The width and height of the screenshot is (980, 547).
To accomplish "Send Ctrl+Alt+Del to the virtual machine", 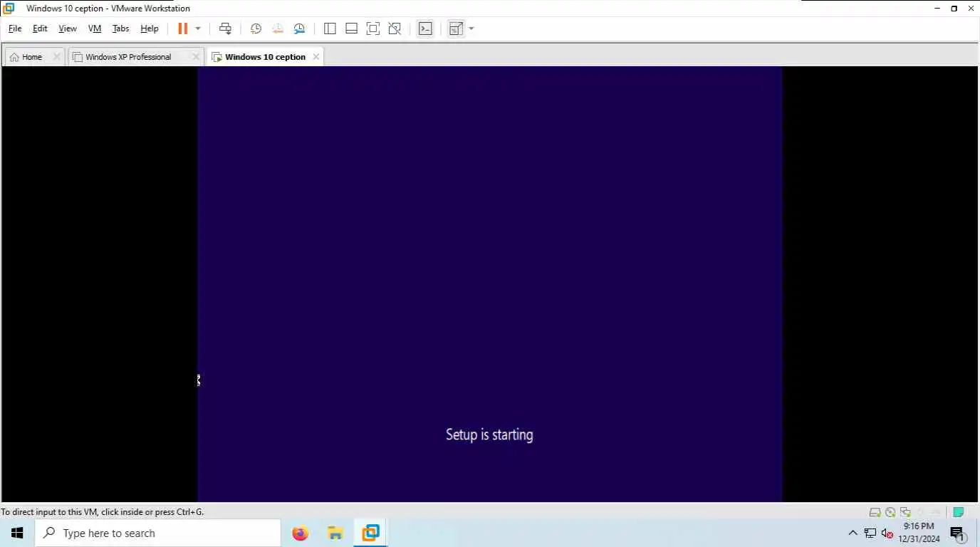I will (225, 28).
